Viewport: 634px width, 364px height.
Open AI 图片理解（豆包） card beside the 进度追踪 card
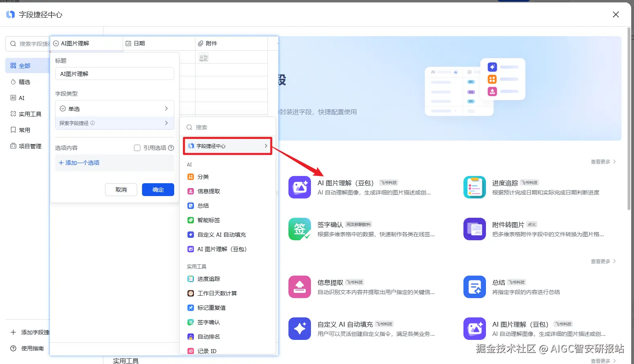click(300, 187)
